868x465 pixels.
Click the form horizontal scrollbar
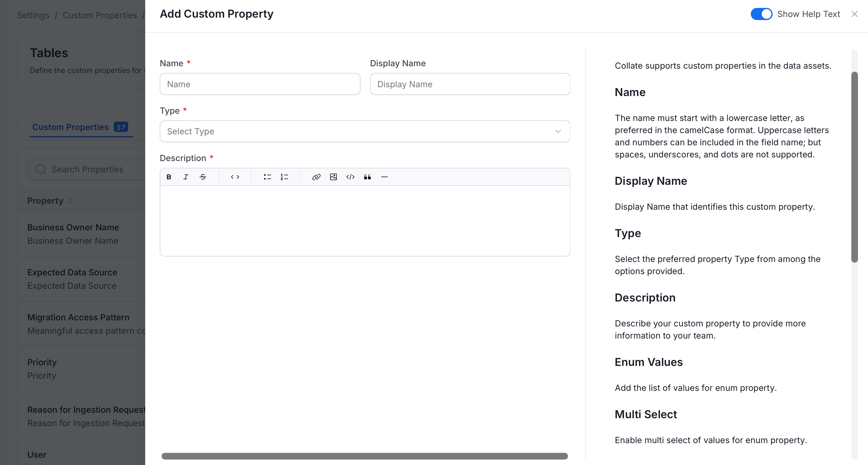coord(364,456)
